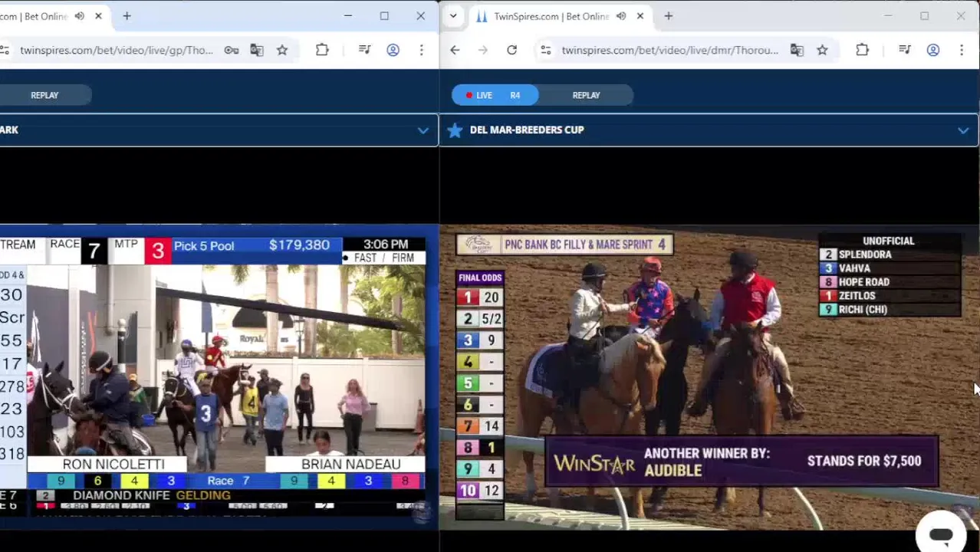980x552 pixels.
Task: Open media controls in right window toolbar
Action: 905,51
